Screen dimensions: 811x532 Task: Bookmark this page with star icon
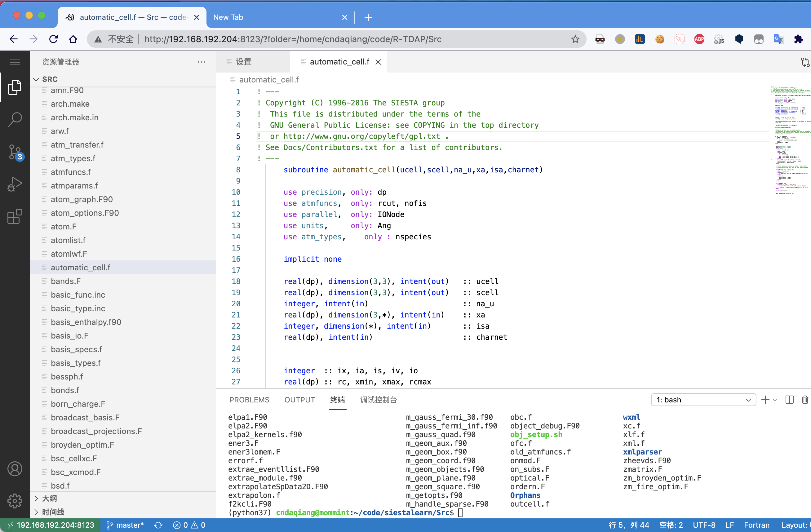pyautogui.click(x=575, y=39)
